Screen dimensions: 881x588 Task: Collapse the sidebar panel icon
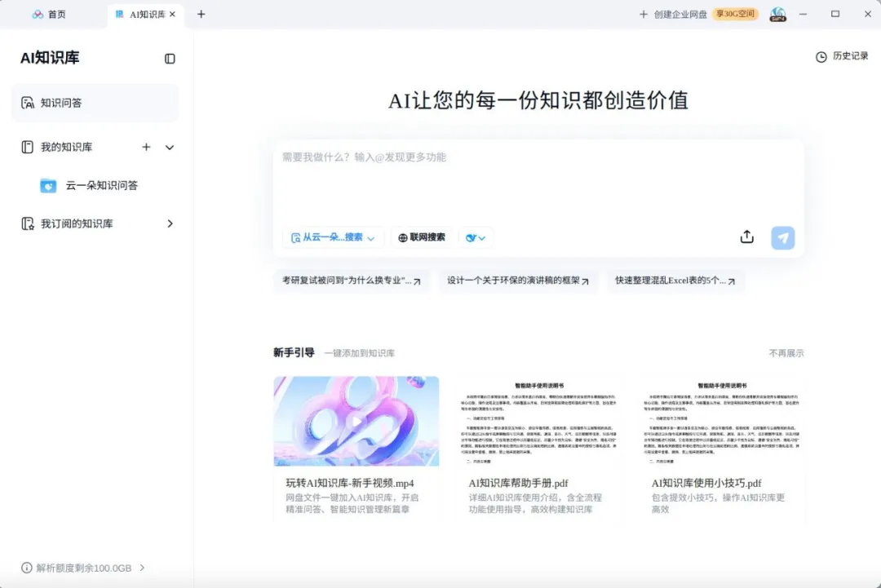170,59
